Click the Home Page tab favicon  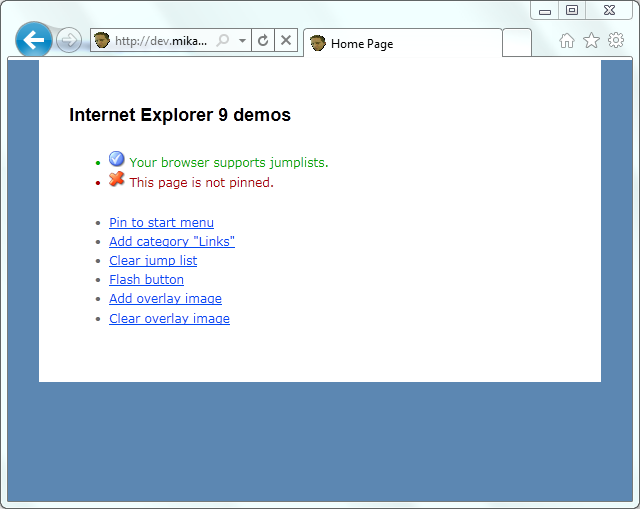point(318,43)
